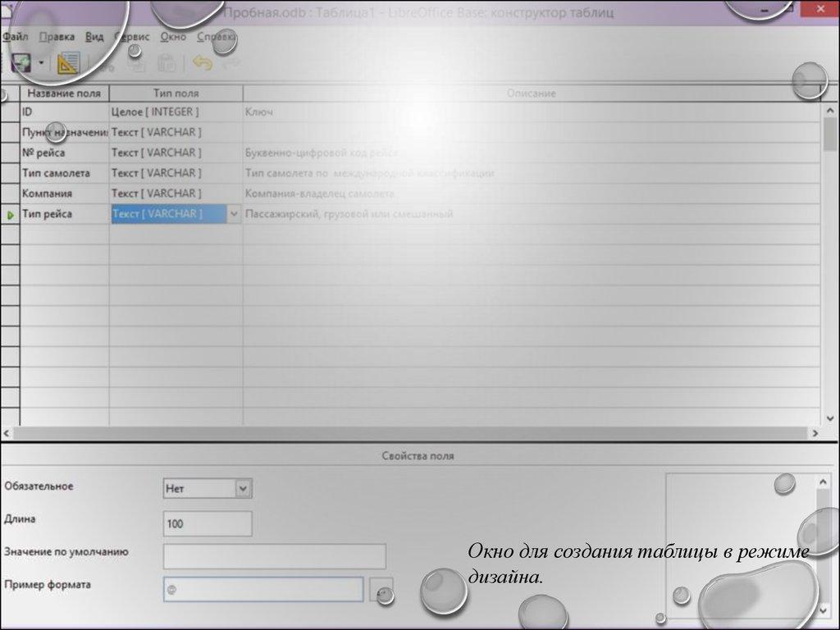840x630 pixels.
Task: Click the table horizontal scrollbar right arrow
Action: 815,432
